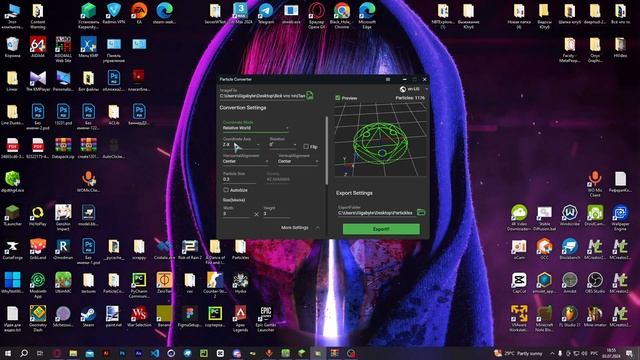Viewport: 640px width, 360px height.
Task: Select the PyCharm Community desktop icon
Action: point(139,285)
